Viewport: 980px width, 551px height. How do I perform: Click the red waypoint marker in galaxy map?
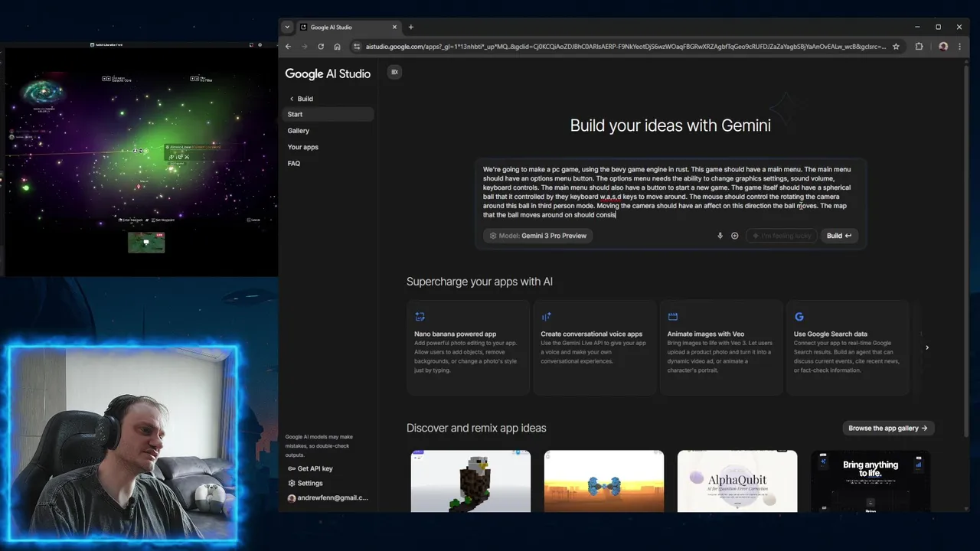[139, 186]
